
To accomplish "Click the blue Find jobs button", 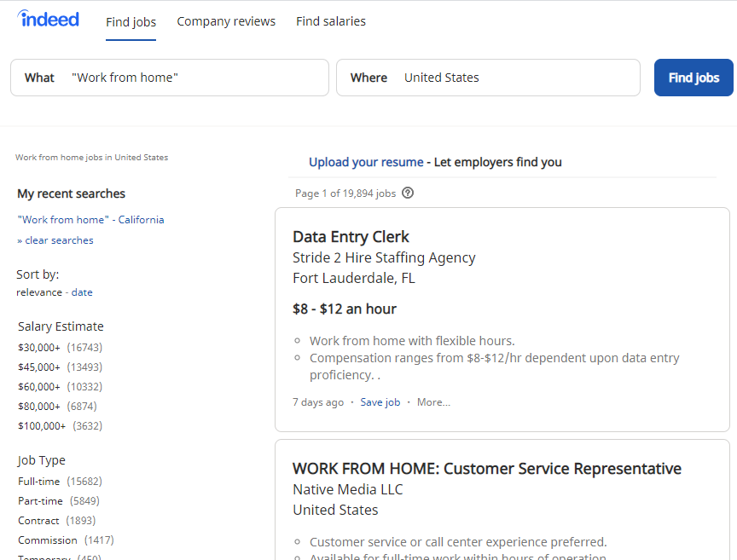I will [693, 78].
